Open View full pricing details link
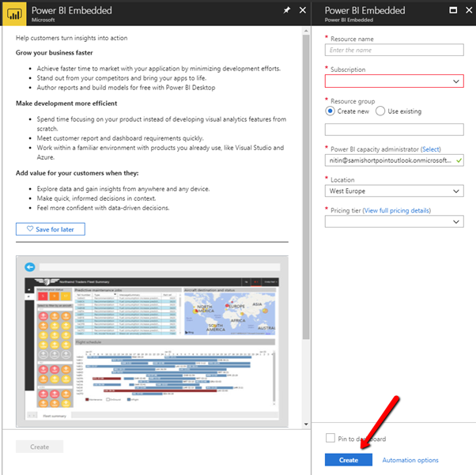 point(397,210)
